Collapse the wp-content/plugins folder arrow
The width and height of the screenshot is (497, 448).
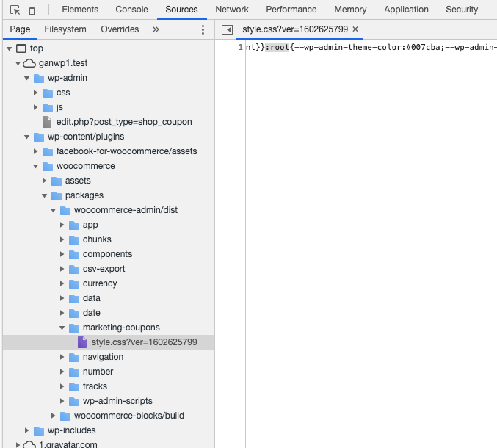coord(27,137)
